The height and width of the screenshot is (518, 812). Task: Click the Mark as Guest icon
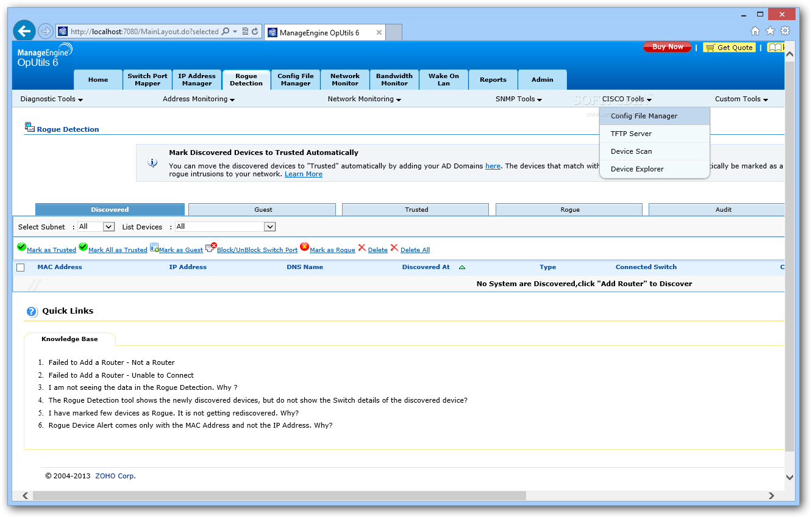click(x=154, y=248)
